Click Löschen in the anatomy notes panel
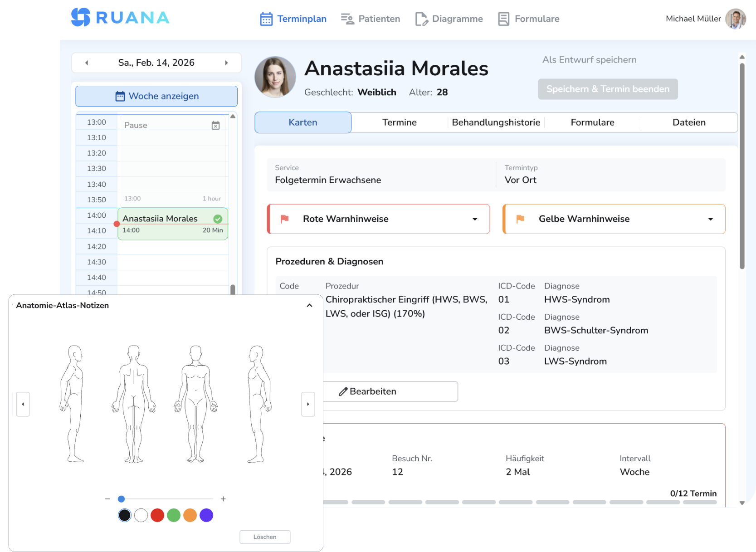The image size is (756, 552). coord(265,537)
